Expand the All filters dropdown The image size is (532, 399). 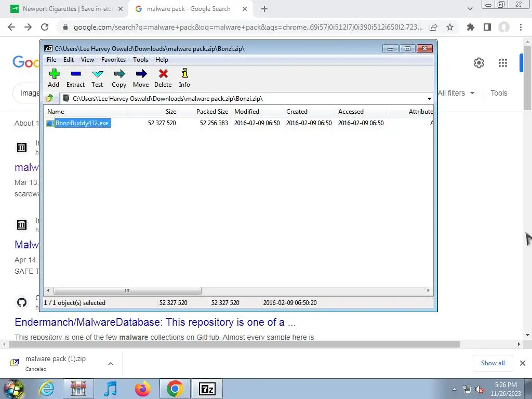[x=456, y=93]
